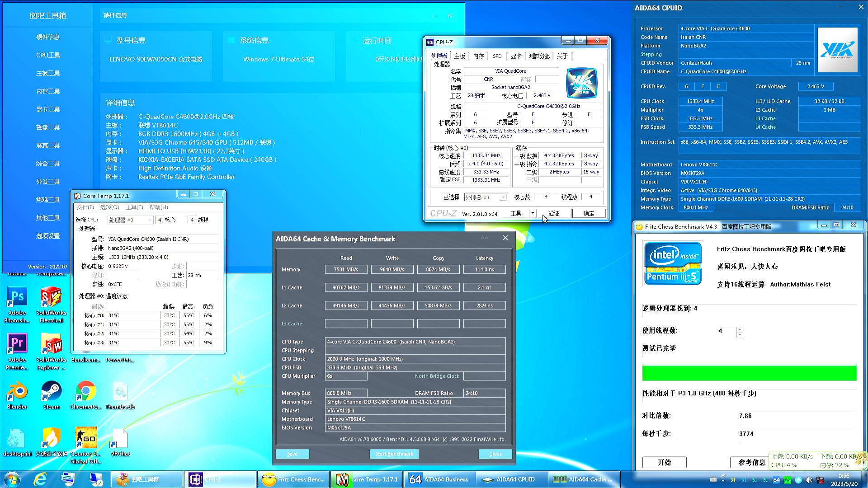Open the processor selection dropdown in CPU-Z

tap(502, 197)
